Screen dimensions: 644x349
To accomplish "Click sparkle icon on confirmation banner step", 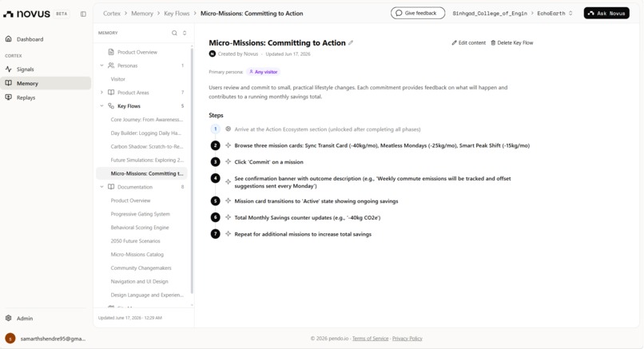I will (228, 181).
